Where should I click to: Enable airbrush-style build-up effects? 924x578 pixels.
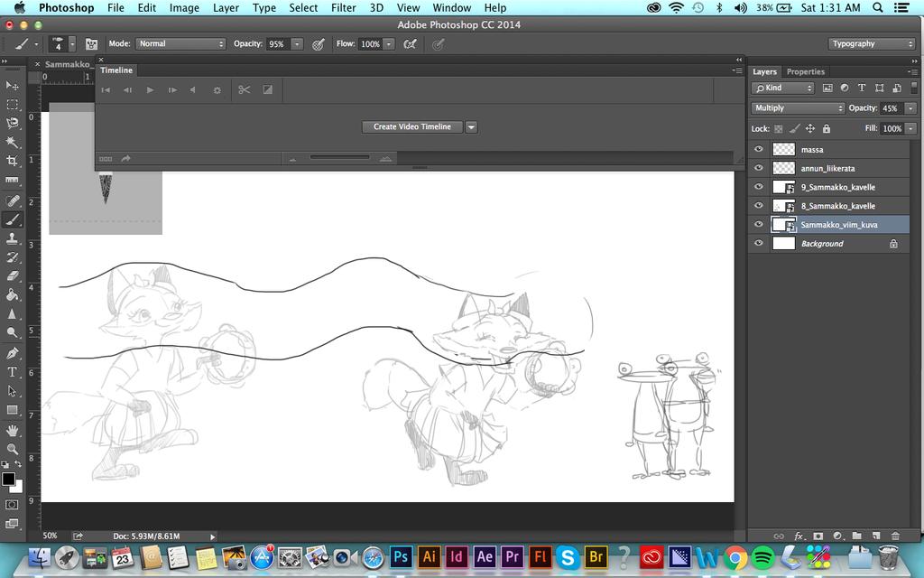[410, 44]
